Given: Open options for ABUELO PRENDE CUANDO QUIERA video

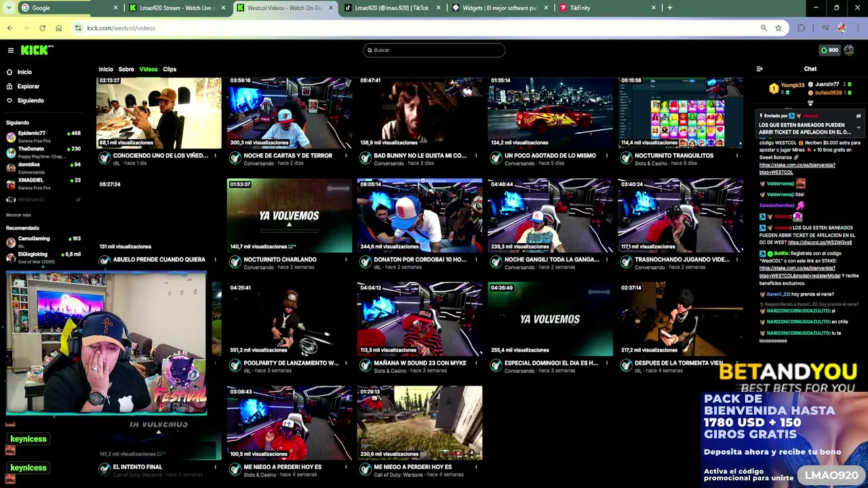Looking at the screenshot, I should pos(216,260).
